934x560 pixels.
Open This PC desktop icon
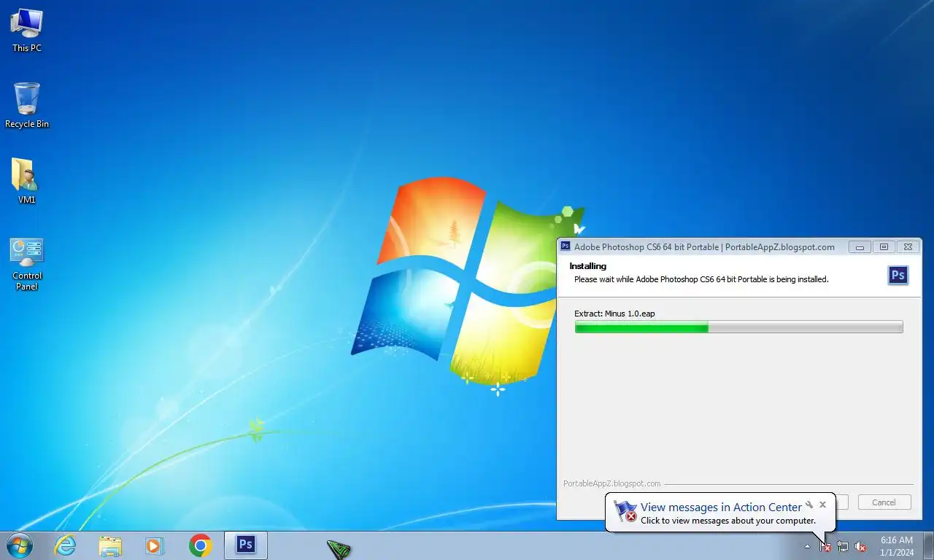27,29
